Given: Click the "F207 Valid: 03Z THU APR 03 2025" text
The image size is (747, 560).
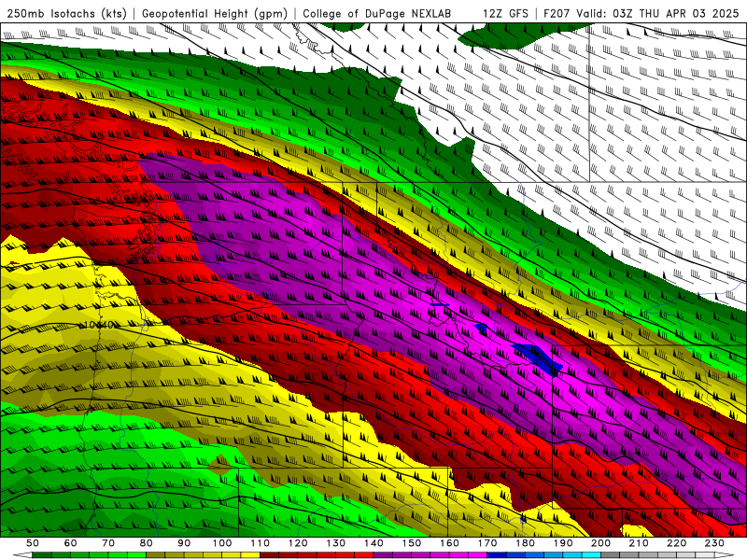Looking at the screenshot, I should tap(641, 13).
